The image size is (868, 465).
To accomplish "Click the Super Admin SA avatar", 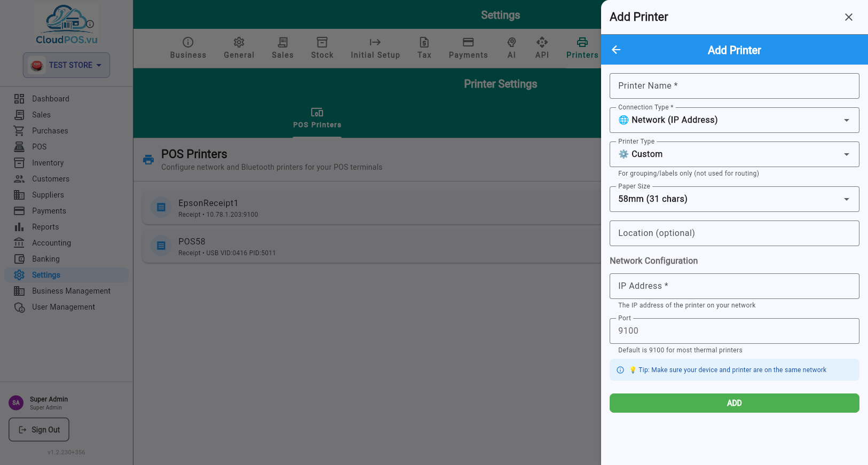I will click(16, 403).
